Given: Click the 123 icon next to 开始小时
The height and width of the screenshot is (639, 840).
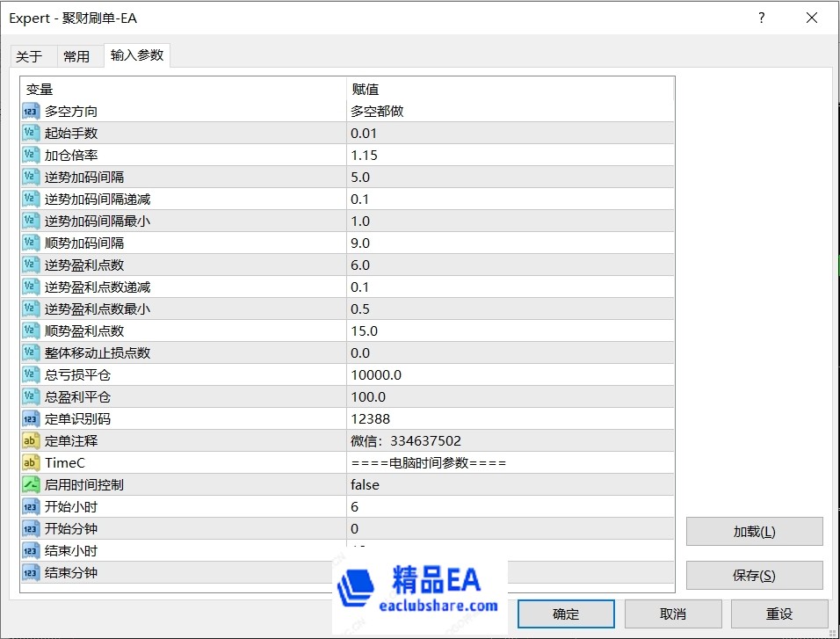Looking at the screenshot, I should point(31,506).
